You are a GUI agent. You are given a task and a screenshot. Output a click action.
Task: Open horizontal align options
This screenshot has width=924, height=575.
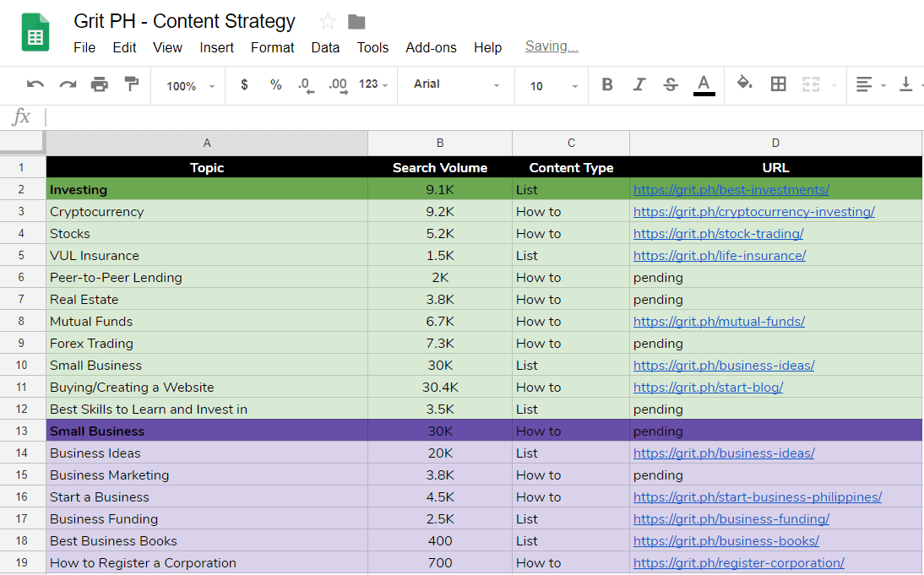coord(871,84)
